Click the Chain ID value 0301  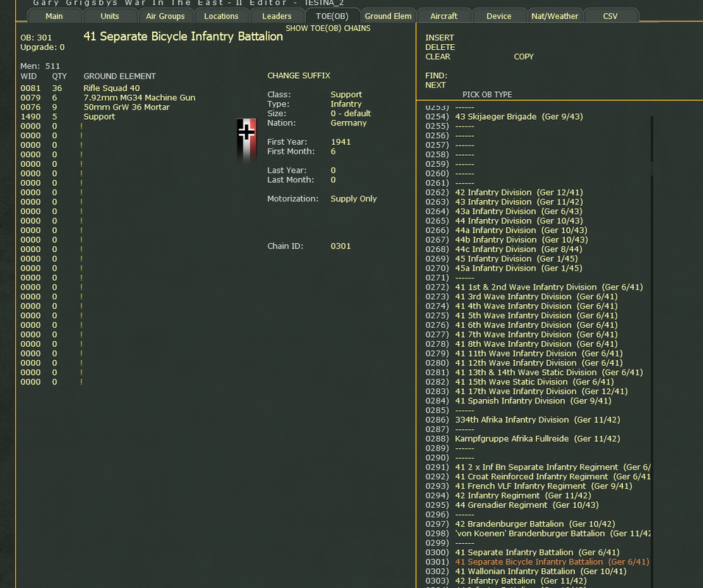[x=340, y=245]
